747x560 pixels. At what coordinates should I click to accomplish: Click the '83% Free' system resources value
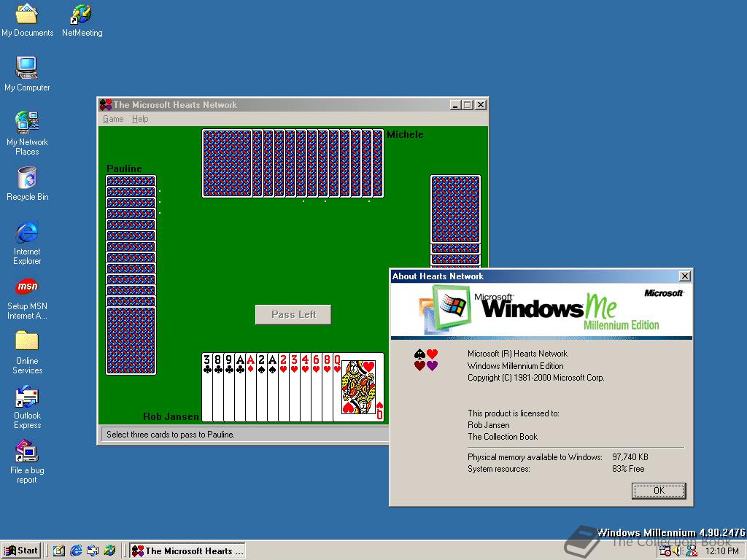(628, 469)
